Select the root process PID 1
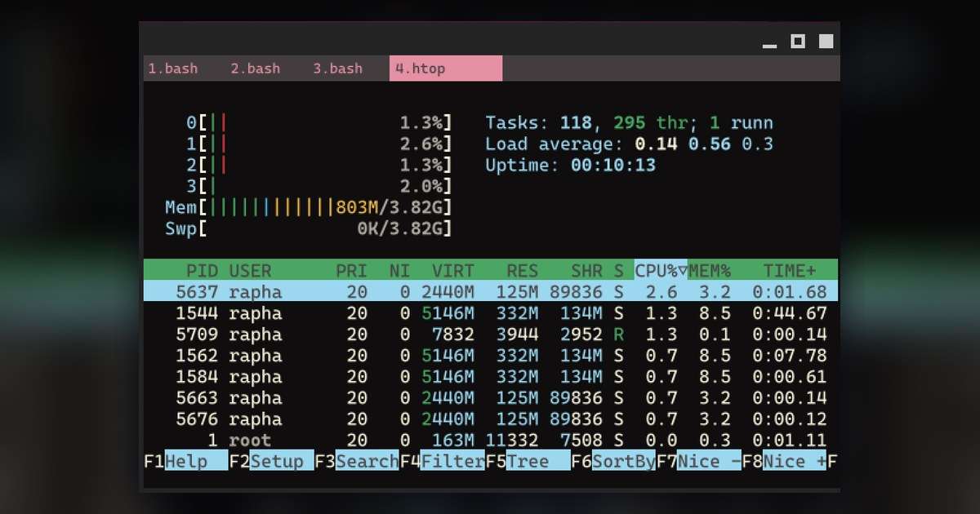 pyautogui.click(x=491, y=441)
